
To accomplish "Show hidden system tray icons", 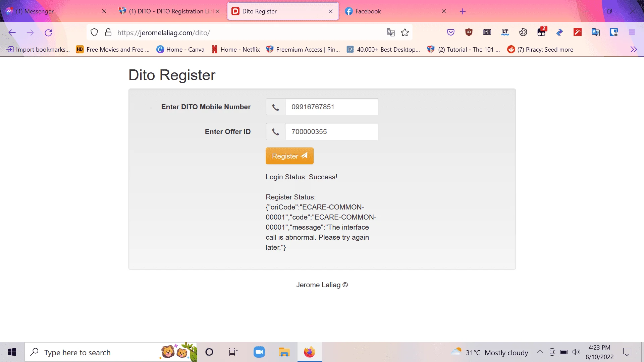I will point(540,352).
